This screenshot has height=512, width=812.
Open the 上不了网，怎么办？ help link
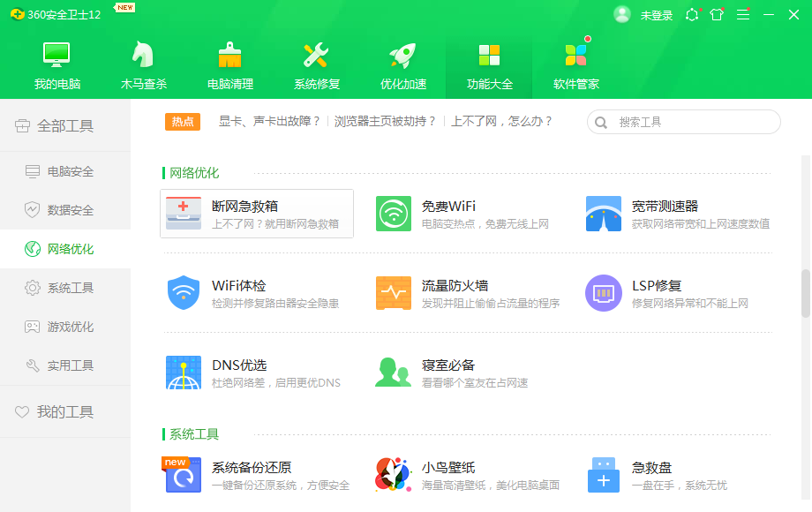click(504, 121)
